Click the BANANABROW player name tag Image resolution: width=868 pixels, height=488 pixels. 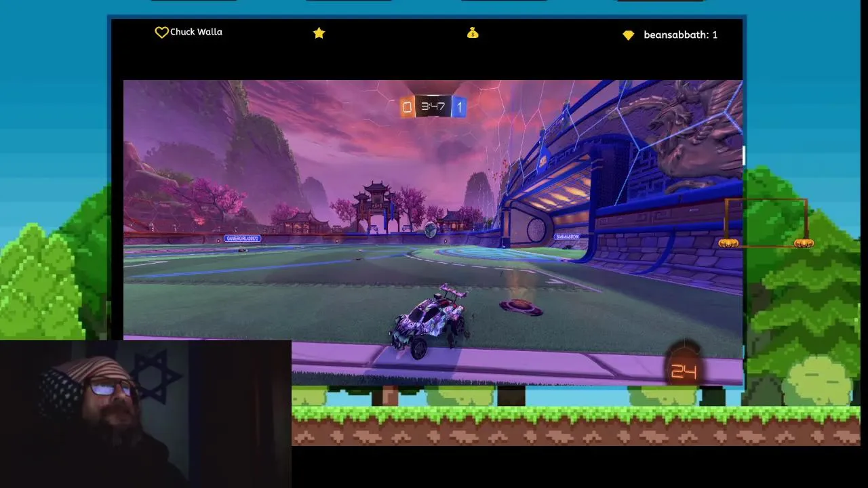pyautogui.click(x=568, y=237)
